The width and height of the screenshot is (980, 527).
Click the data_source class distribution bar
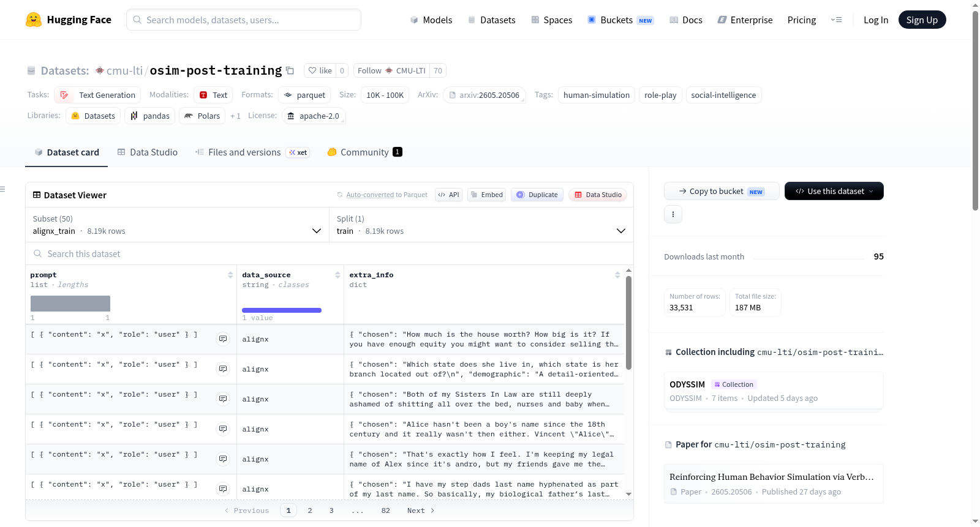click(282, 310)
